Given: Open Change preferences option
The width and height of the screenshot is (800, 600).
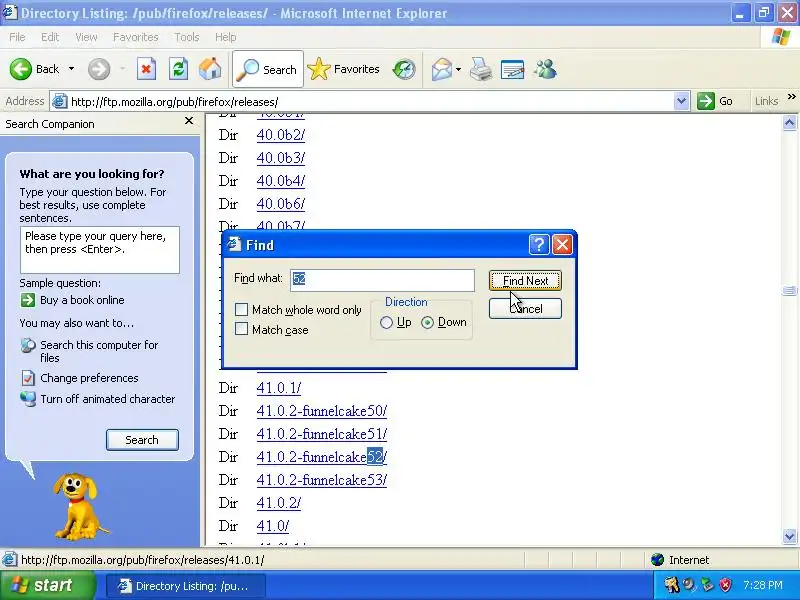Looking at the screenshot, I should (x=89, y=378).
